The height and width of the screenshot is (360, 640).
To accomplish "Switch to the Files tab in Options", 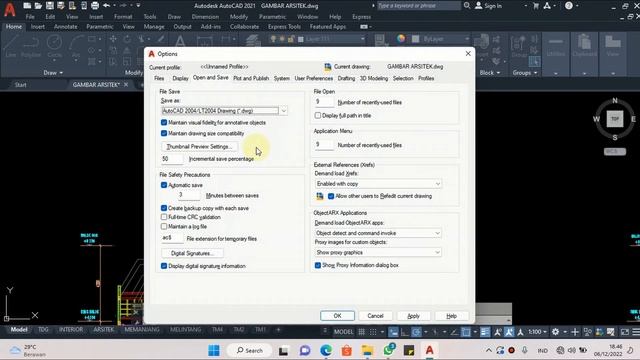I will point(159,78).
